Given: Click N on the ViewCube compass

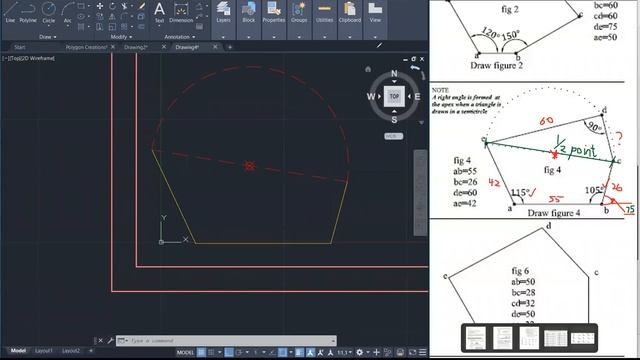Looking at the screenshot, I should 394,73.
